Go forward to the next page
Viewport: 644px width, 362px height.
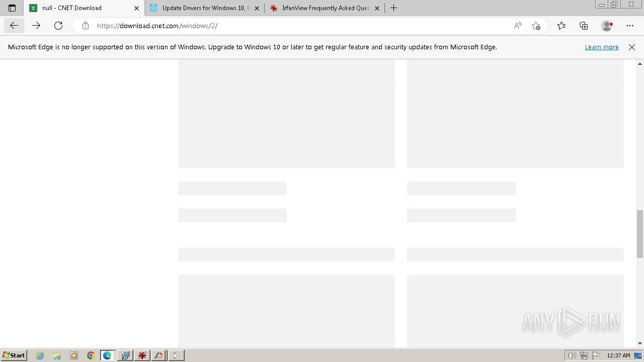[36, 26]
